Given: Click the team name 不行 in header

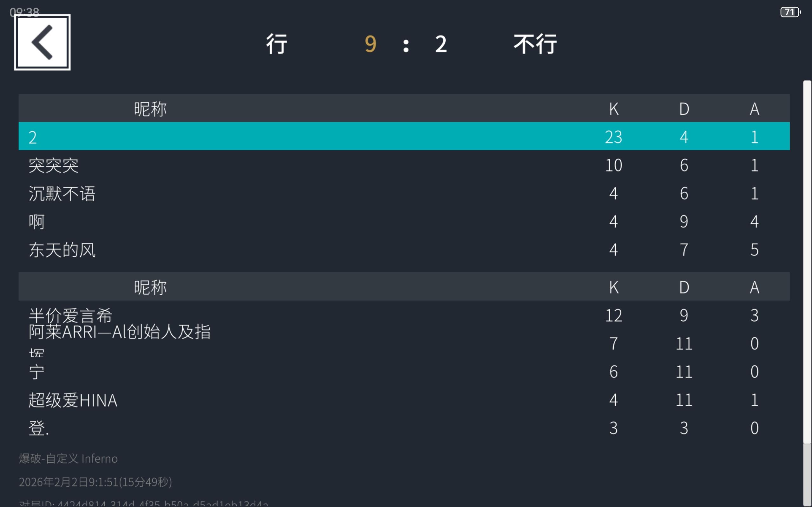Looking at the screenshot, I should [x=535, y=44].
